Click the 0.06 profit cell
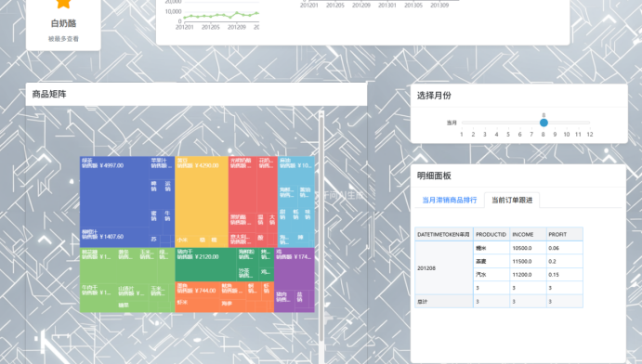Screen dimensions: 642x364 [564, 248]
